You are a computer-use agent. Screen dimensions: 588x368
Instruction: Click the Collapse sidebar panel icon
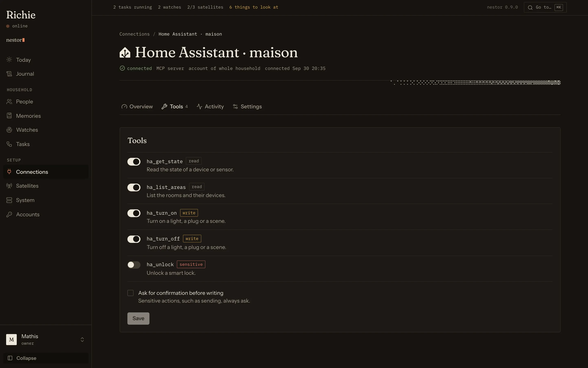[10, 358]
